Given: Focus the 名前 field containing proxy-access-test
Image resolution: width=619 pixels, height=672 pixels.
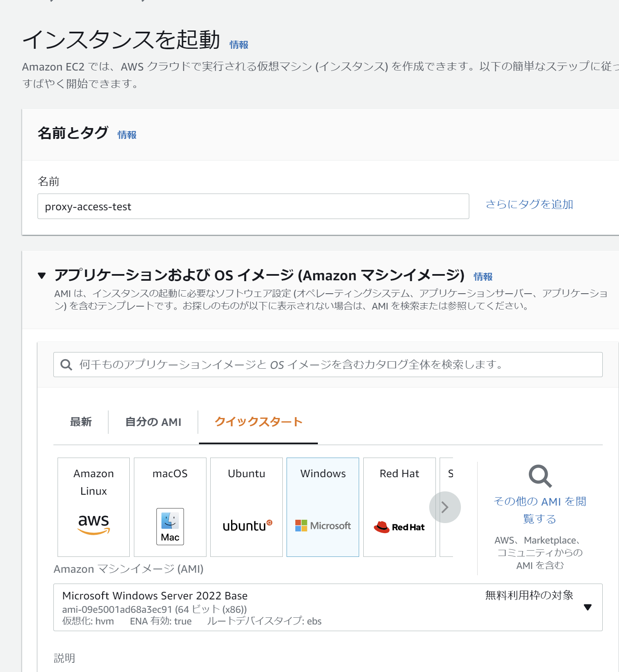Looking at the screenshot, I should [253, 206].
